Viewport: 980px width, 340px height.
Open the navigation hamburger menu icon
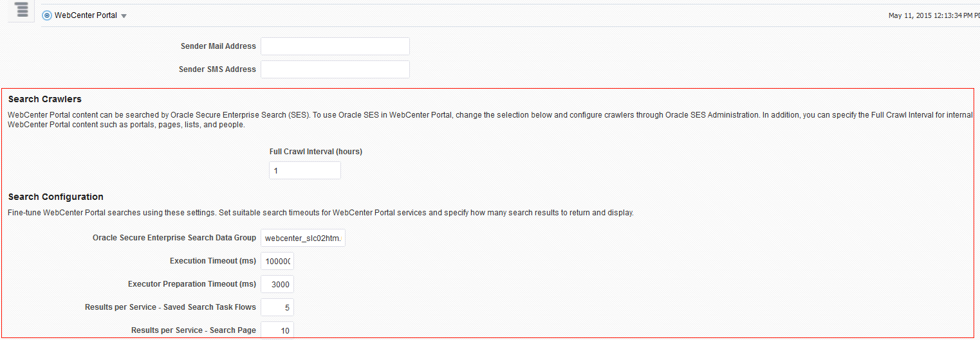(x=21, y=10)
